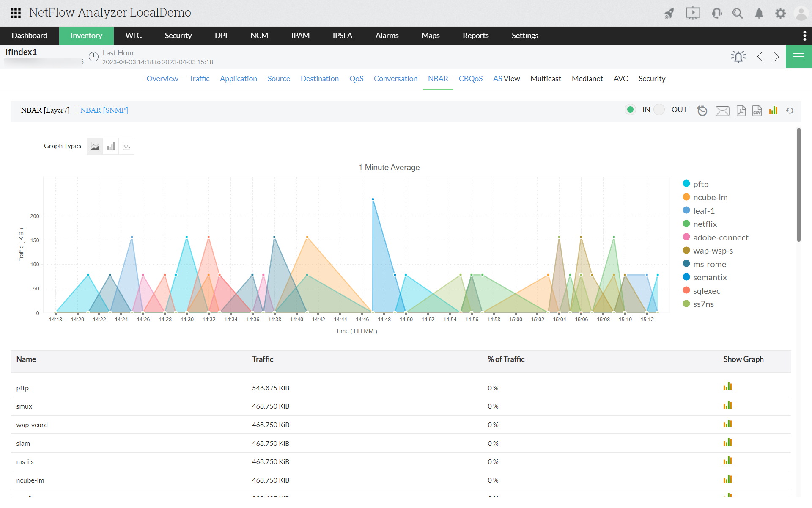Click the schedule/clock report icon
812x508 pixels.
pos(702,110)
